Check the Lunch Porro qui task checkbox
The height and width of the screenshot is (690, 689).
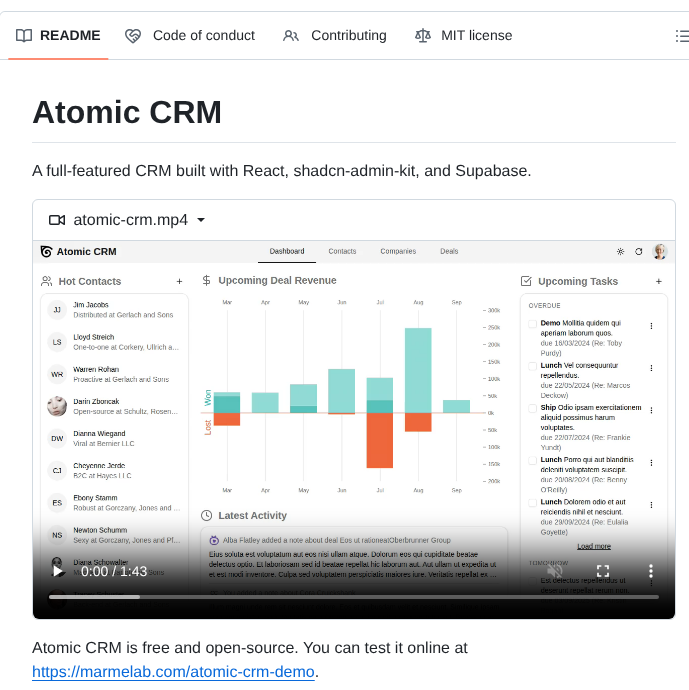tap(532, 460)
